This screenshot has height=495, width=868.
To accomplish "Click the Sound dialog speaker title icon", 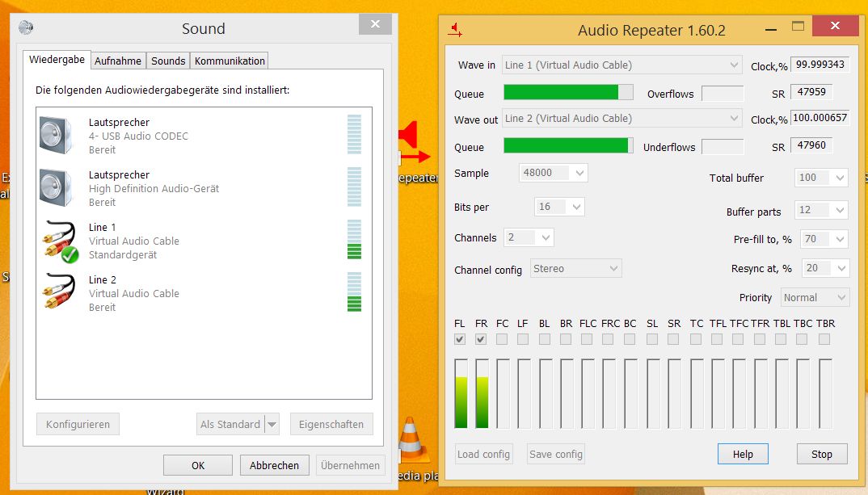I will (26, 27).
